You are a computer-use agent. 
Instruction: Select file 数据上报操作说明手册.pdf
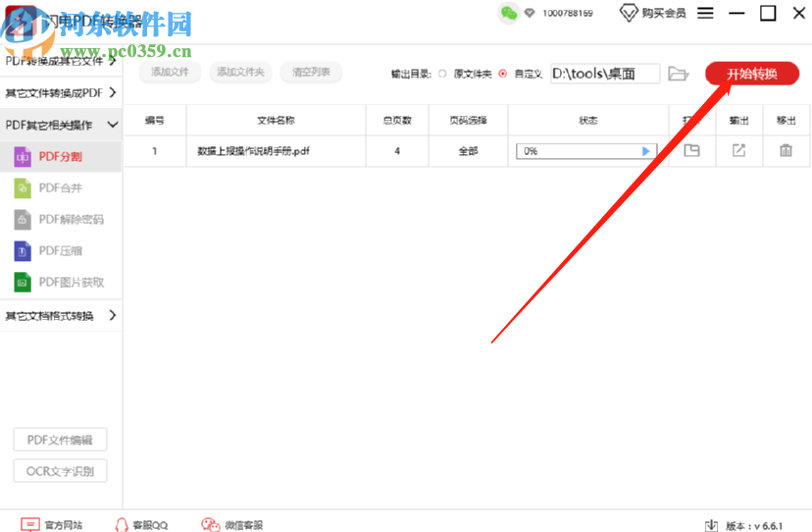tap(253, 151)
